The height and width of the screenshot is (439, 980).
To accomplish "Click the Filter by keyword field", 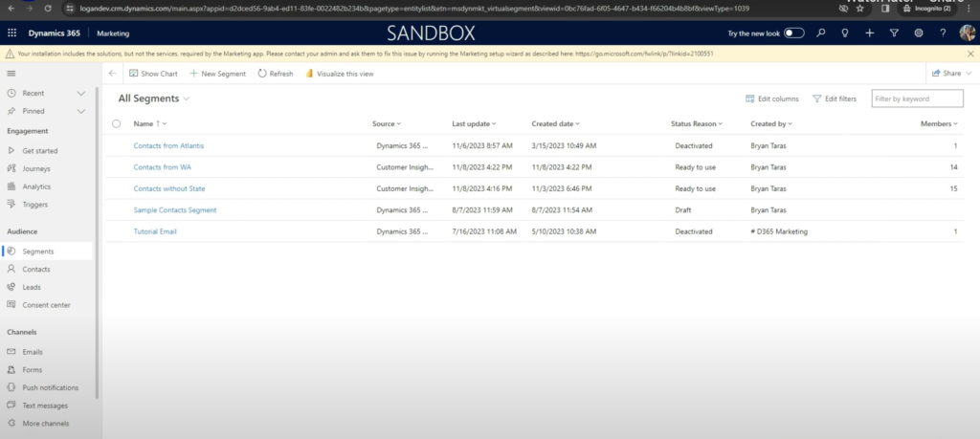I will click(x=916, y=99).
